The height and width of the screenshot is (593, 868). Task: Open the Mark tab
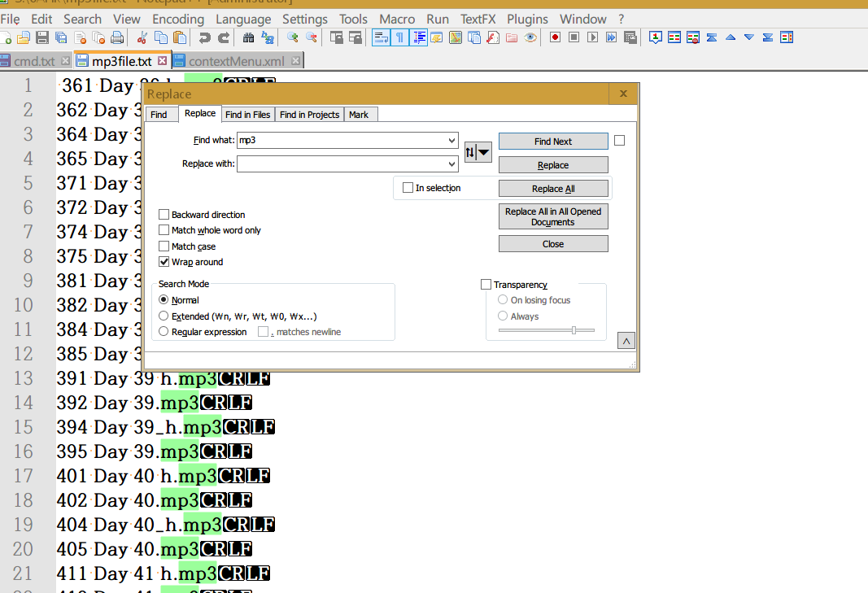pos(359,115)
